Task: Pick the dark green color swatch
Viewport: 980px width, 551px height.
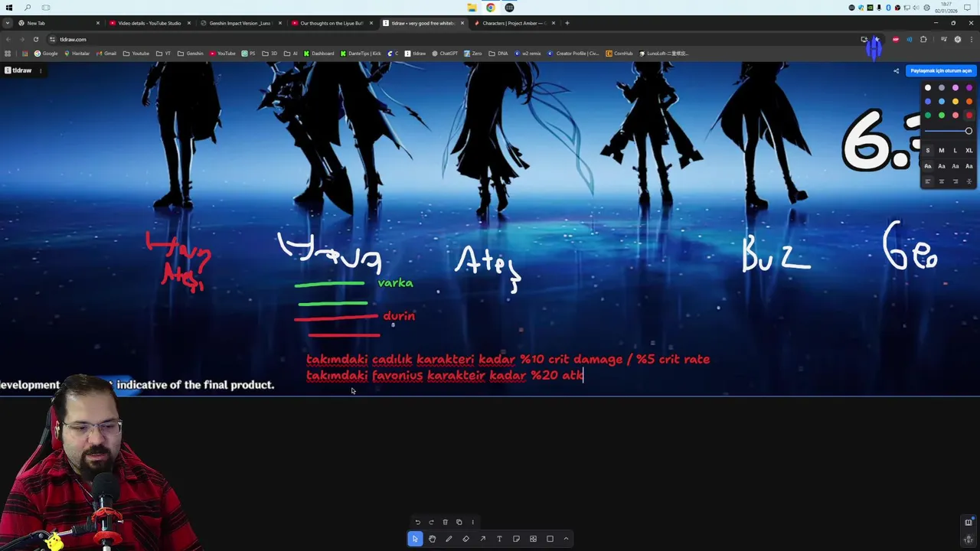Action: [x=928, y=116]
